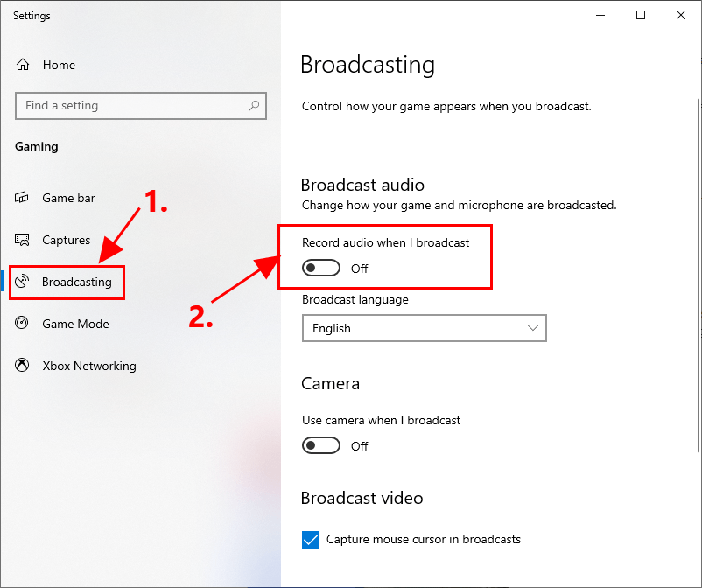Click the 'Control how your game appears' description
This screenshot has height=588, width=702.
point(446,106)
